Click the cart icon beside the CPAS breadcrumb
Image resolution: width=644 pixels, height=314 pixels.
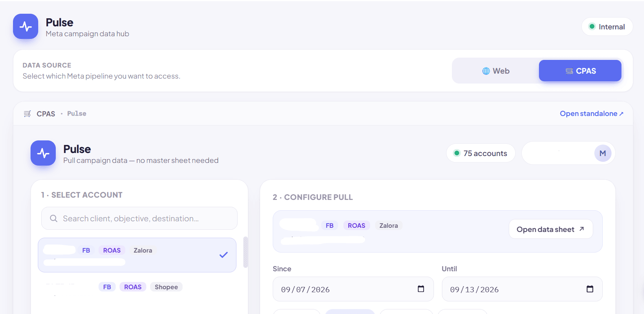[x=28, y=114]
